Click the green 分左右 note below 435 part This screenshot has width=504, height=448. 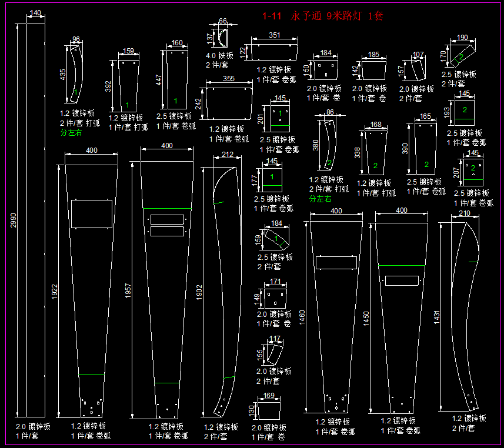click(71, 133)
